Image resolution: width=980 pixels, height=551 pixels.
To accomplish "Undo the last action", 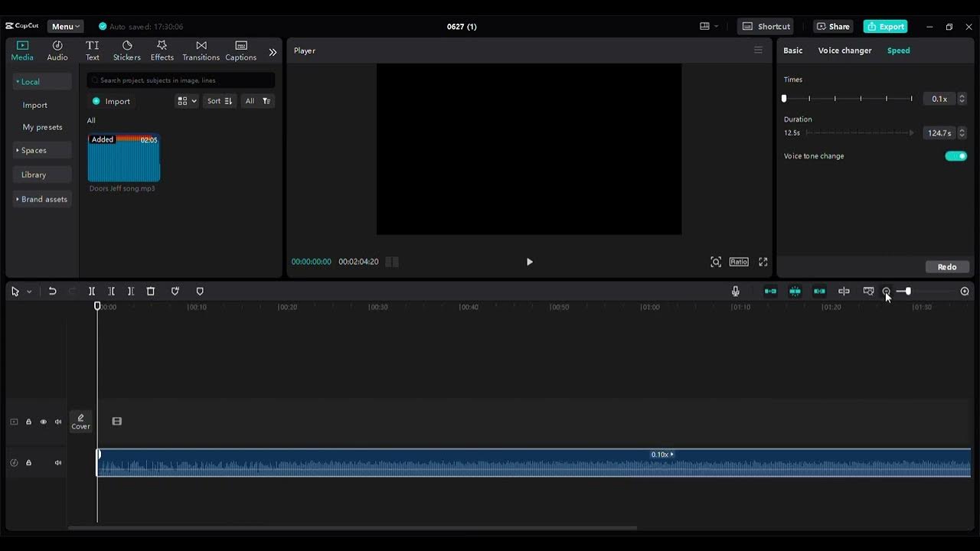I will pos(52,292).
